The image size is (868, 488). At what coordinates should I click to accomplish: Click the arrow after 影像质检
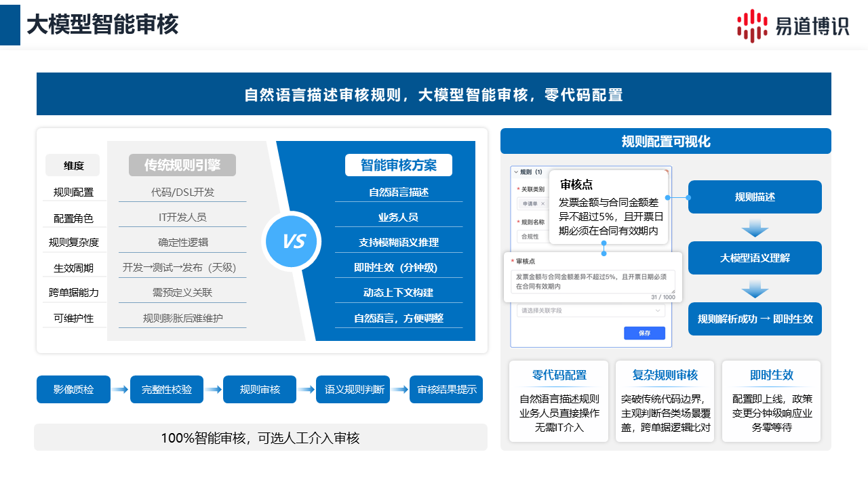point(120,390)
